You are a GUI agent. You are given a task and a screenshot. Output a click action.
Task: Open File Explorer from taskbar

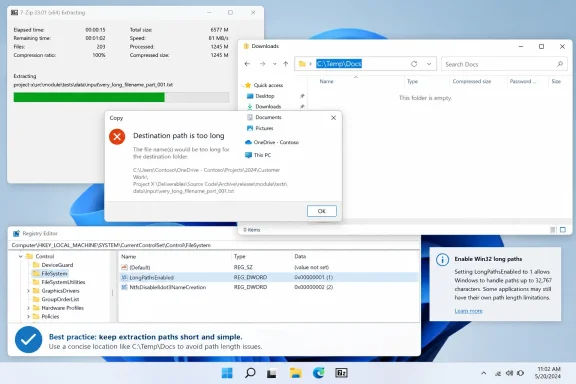coord(295,373)
